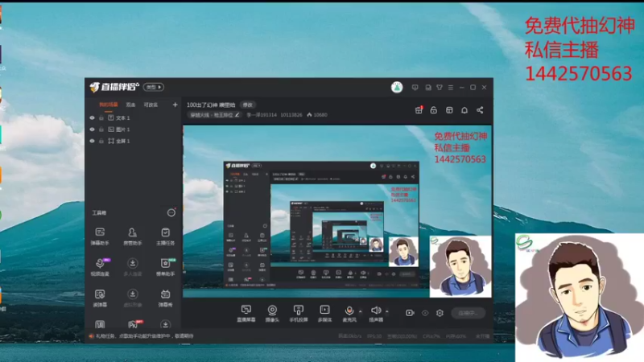
Task: Switch to the second scene tab
Action: pos(130,105)
